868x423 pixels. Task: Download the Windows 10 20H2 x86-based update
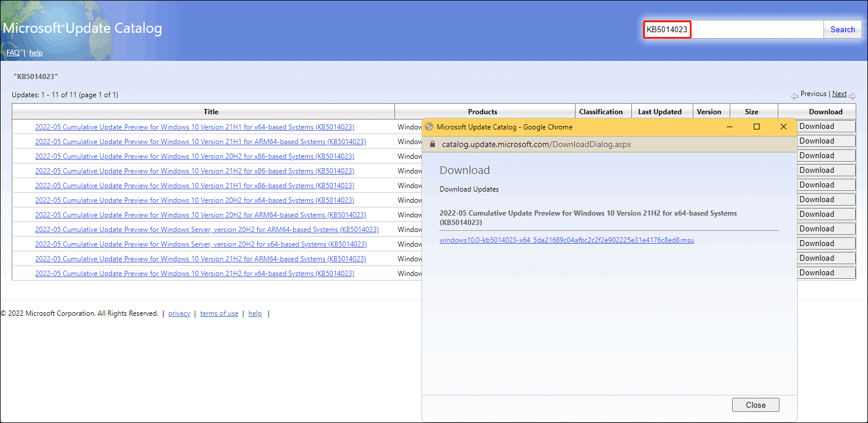[826, 155]
